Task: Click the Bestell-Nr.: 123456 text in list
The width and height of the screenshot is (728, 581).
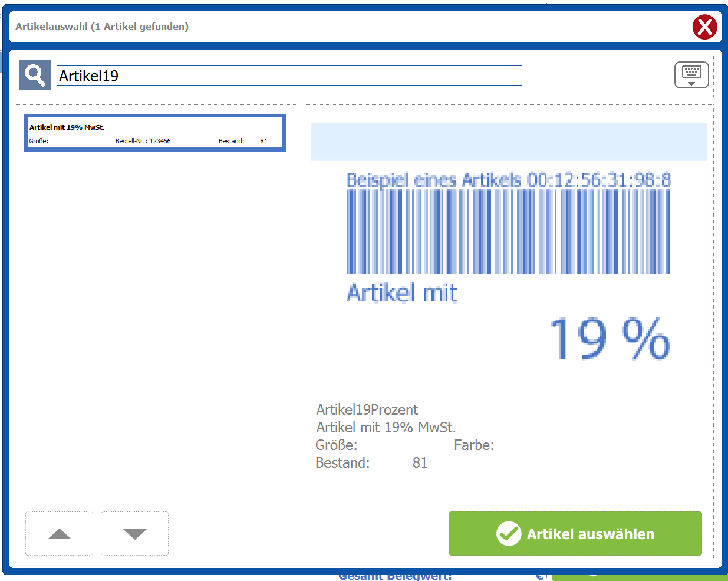Action: point(143,141)
